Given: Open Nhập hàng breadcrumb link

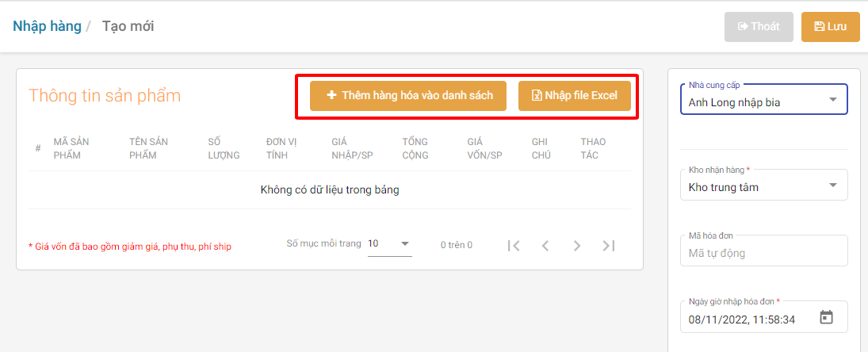Looking at the screenshot, I should coord(47,26).
